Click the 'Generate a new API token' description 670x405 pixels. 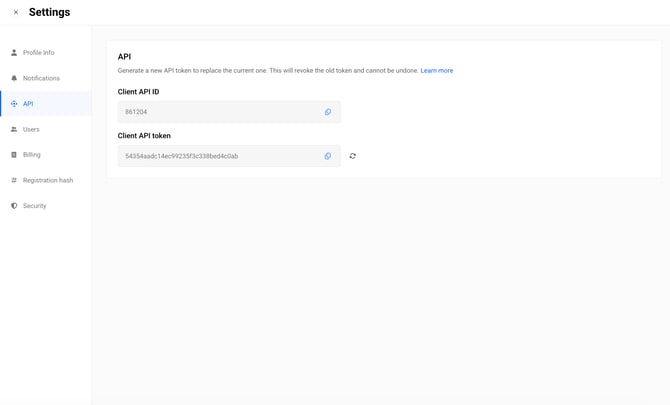(268, 70)
